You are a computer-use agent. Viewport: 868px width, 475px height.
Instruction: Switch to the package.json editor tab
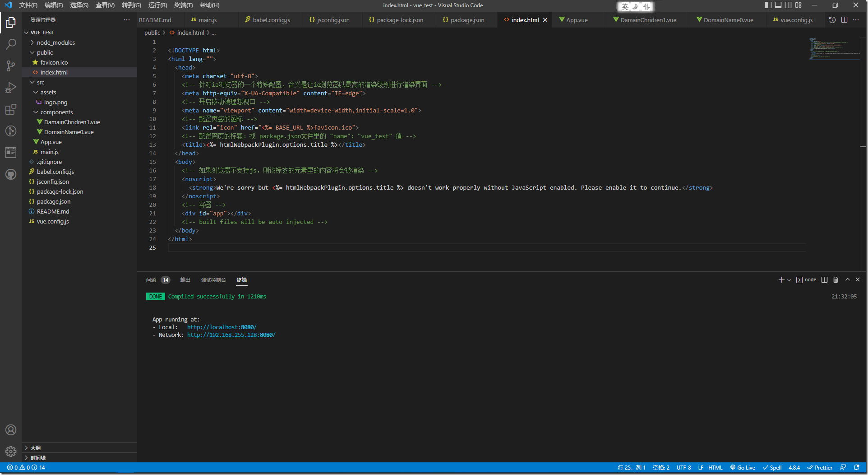467,20
